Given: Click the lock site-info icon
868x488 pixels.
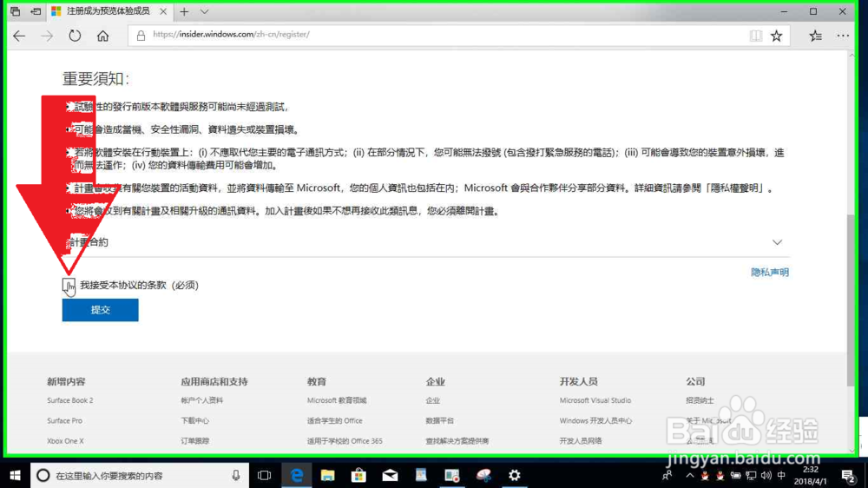Looking at the screenshot, I should (141, 36).
